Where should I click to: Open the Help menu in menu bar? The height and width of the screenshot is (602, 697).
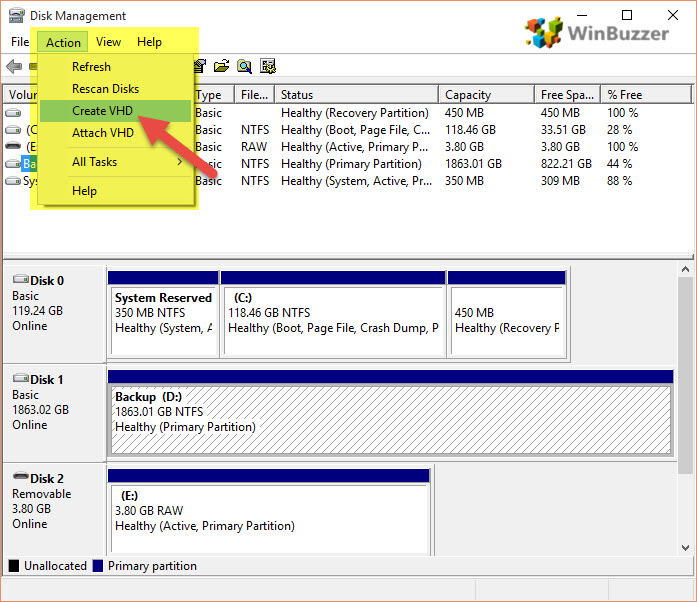[149, 42]
